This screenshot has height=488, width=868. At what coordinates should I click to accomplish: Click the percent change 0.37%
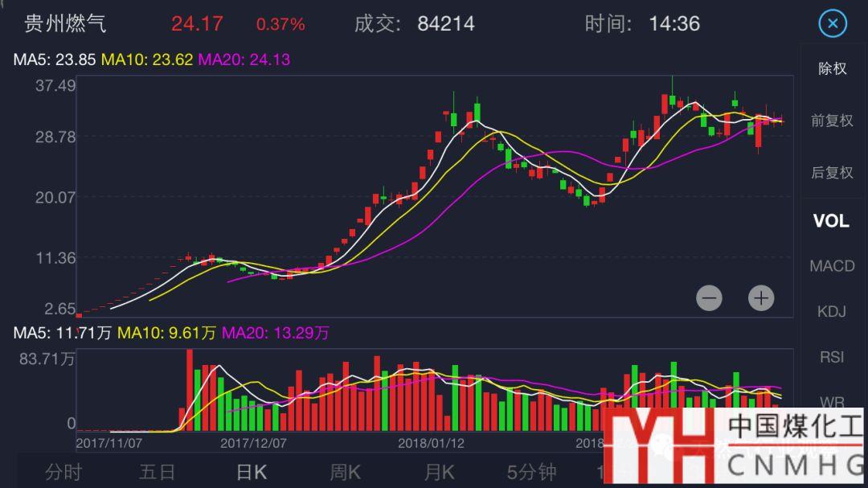click(x=280, y=24)
